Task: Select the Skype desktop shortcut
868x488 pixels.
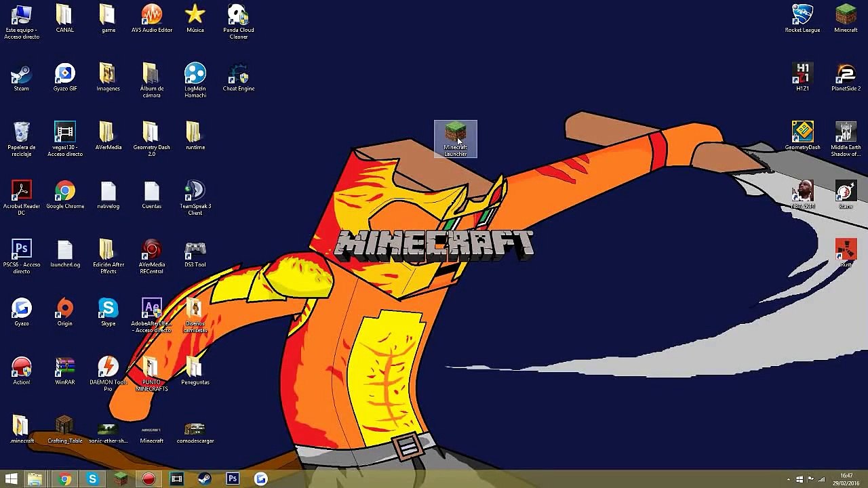Action: point(108,312)
